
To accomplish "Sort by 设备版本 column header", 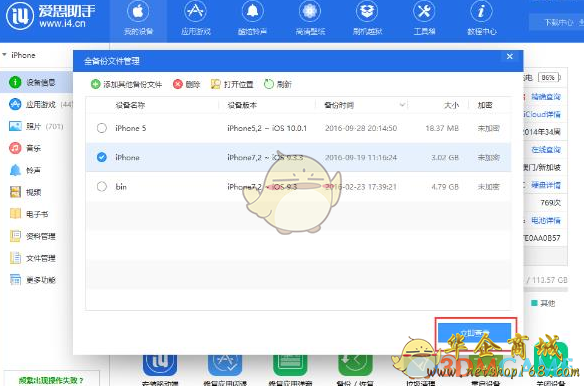I will (242, 105).
